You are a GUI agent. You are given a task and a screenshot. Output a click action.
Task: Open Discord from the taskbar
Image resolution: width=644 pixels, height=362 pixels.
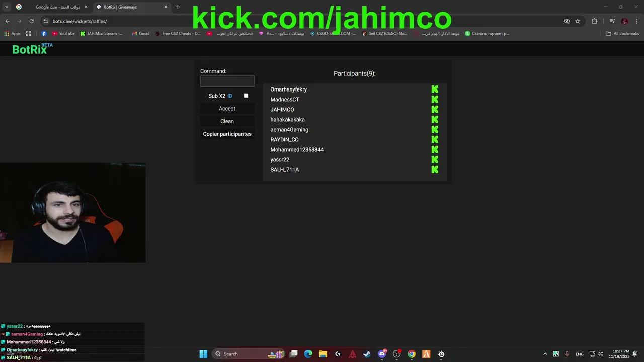(x=382, y=354)
